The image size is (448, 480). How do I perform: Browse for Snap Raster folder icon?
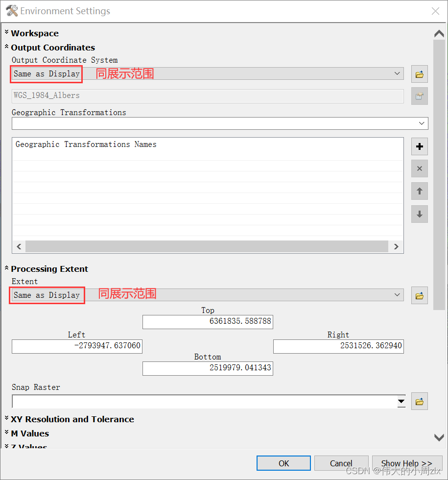[419, 401]
